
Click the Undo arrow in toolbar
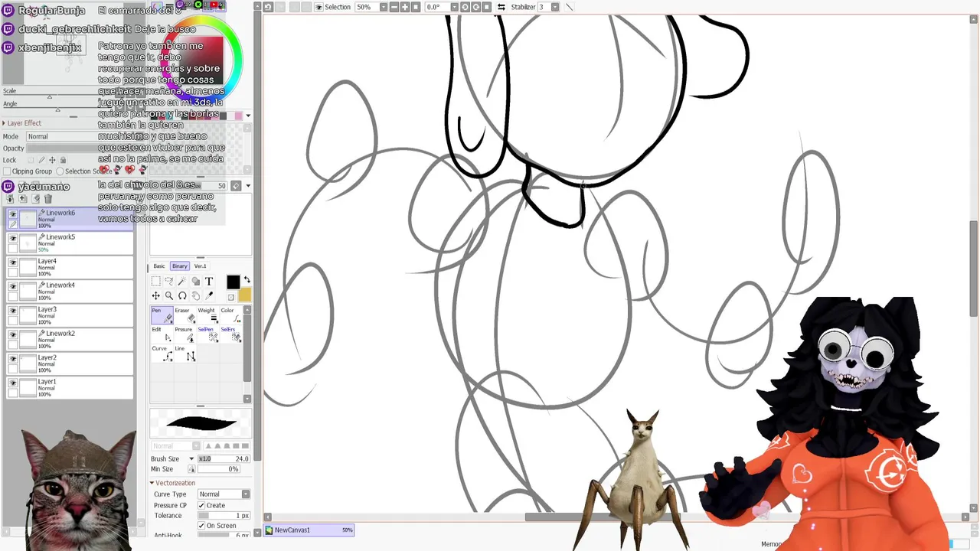[x=268, y=7]
